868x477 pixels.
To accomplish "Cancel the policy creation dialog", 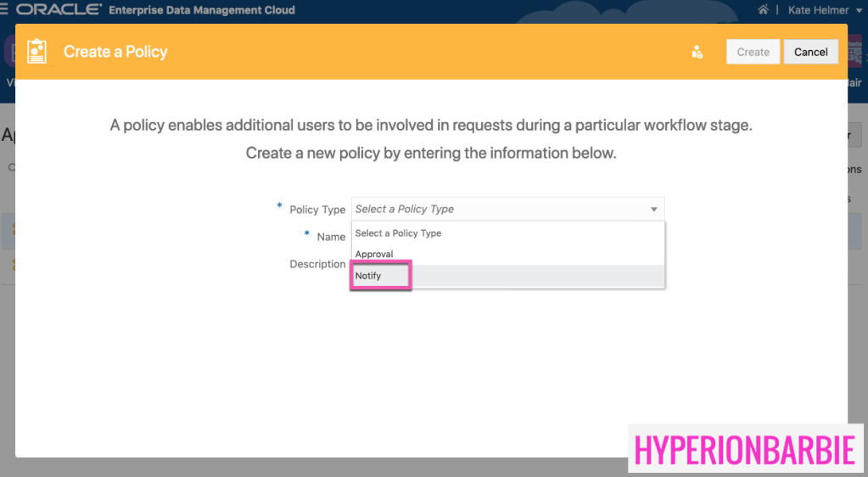I will [810, 52].
